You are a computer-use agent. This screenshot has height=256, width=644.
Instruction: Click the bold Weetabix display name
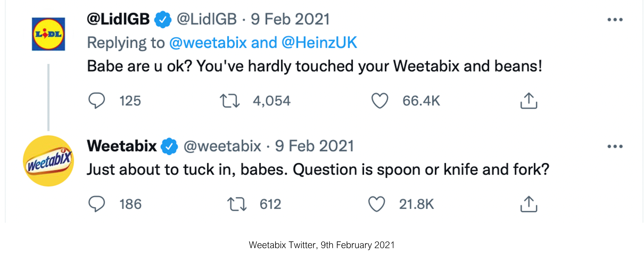(122, 146)
